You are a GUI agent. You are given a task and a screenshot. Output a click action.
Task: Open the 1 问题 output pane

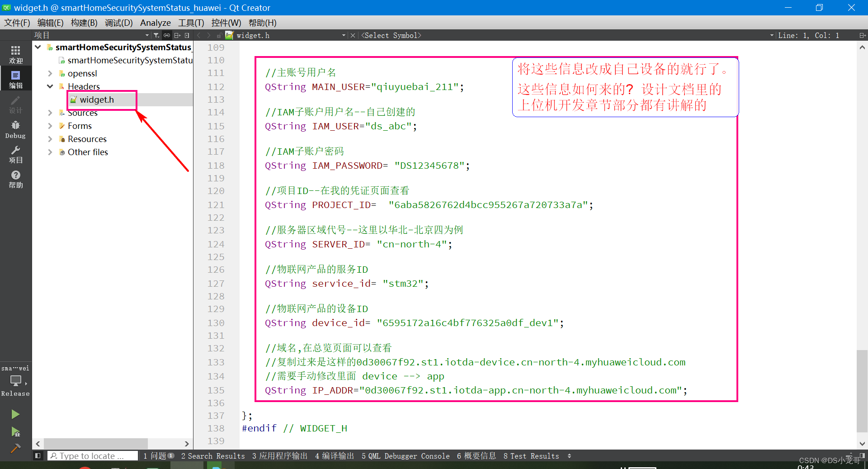pyautogui.click(x=159, y=456)
